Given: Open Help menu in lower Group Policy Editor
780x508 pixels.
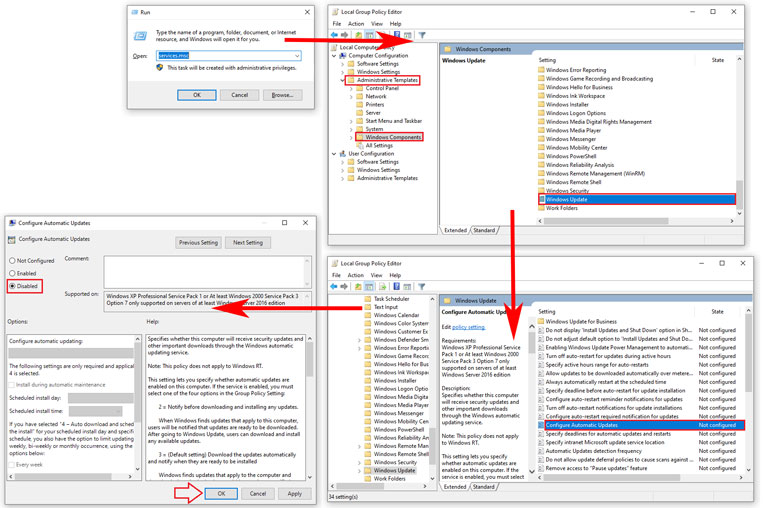Looking at the screenshot, I should pos(395,275).
